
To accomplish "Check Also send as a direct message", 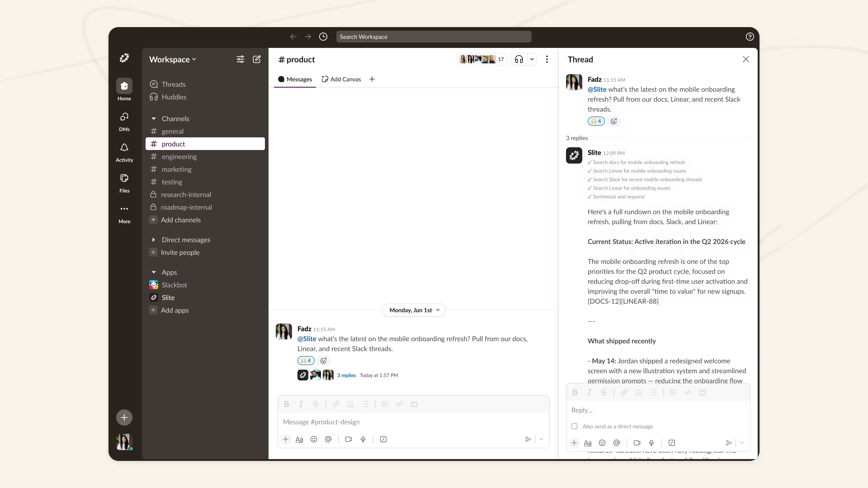I will [574, 426].
